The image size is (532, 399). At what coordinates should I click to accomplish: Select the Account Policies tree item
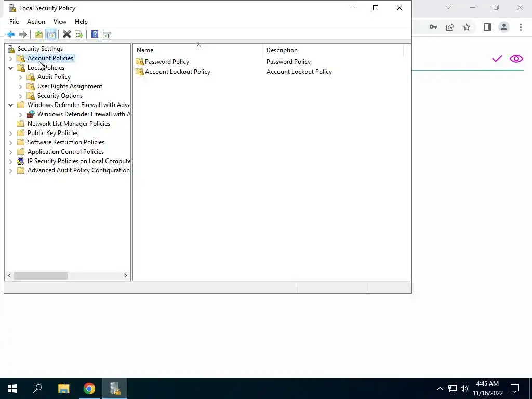[x=50, y=58]
